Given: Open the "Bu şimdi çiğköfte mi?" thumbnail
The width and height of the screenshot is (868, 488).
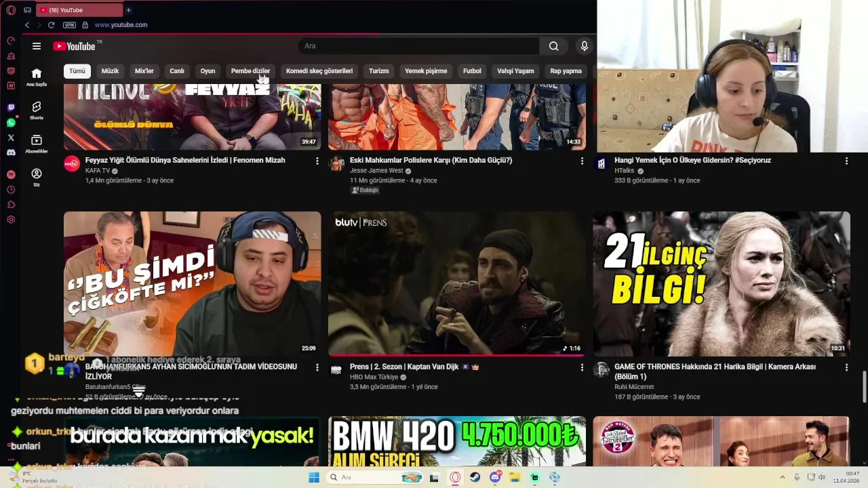Looking at the screenshot, I should click(193, 283).
